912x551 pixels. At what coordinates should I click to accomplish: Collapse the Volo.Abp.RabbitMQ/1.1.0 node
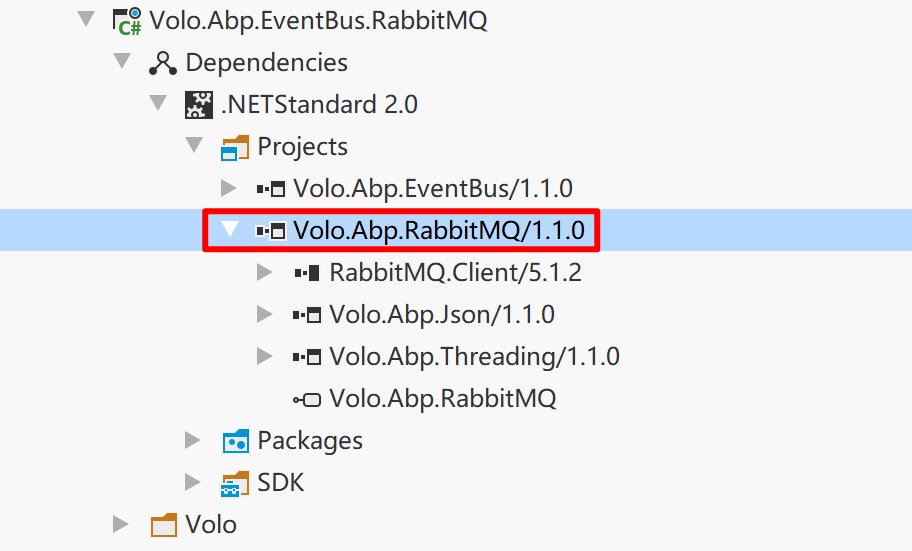pos(229,230)
